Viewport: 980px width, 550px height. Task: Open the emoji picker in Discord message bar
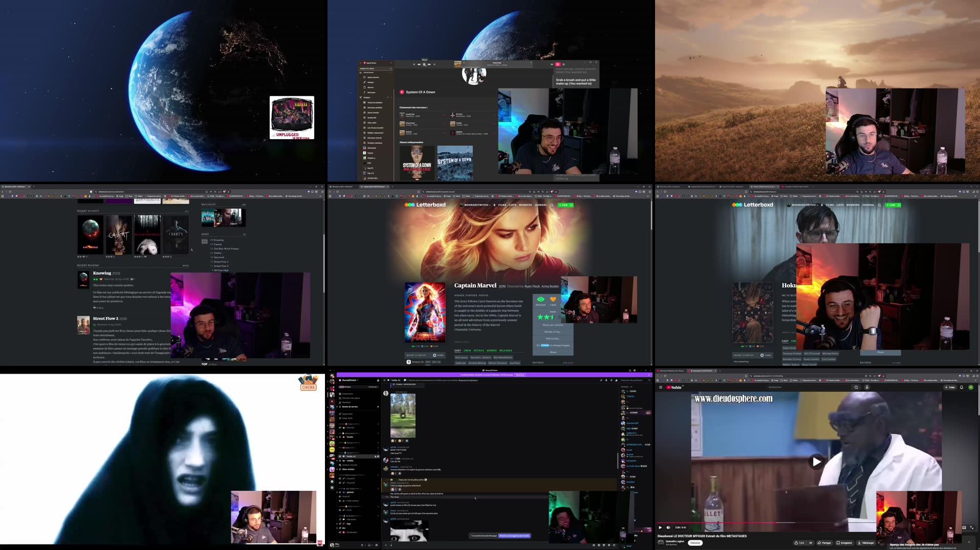608,545
